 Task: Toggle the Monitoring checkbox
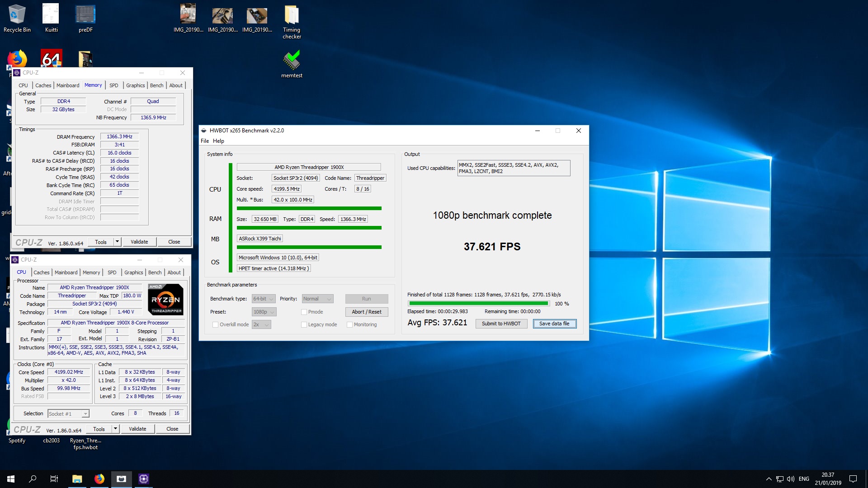point(349,325)
